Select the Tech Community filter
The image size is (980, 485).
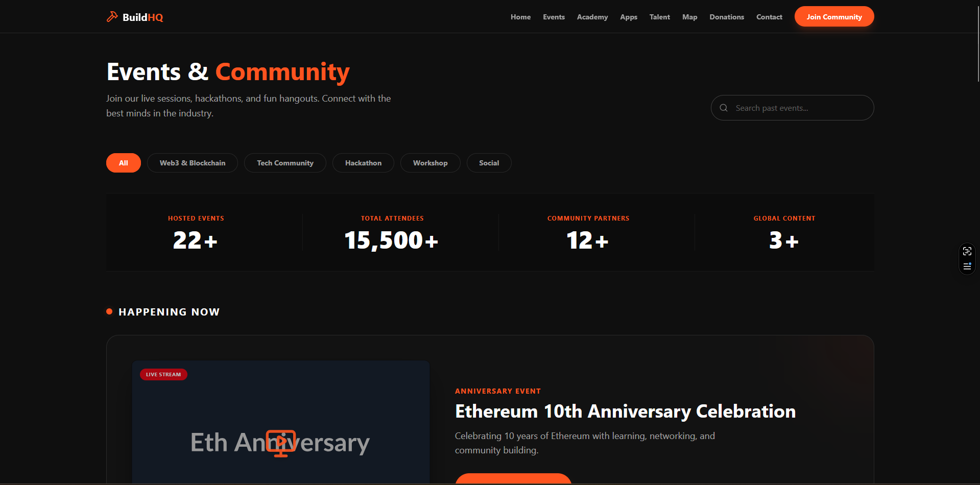pyautogui.click(x=285, y=163)
